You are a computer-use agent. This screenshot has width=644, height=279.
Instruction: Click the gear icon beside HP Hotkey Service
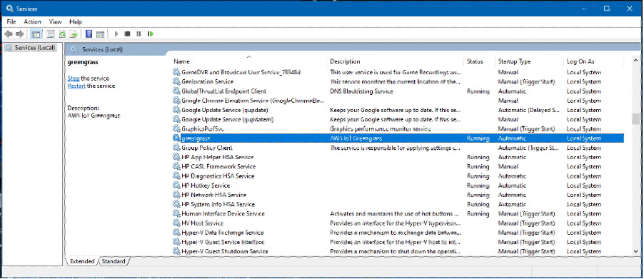[x=176, y=186]
